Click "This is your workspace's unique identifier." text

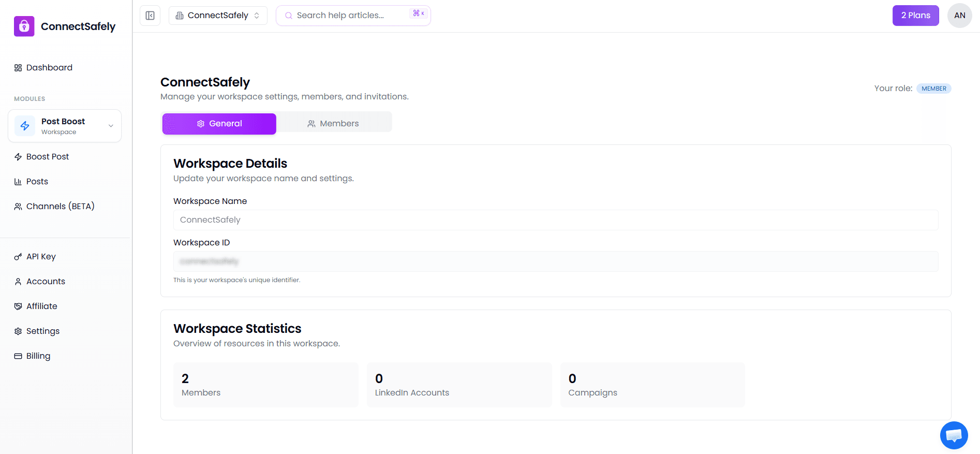click(x=237, y=280)
